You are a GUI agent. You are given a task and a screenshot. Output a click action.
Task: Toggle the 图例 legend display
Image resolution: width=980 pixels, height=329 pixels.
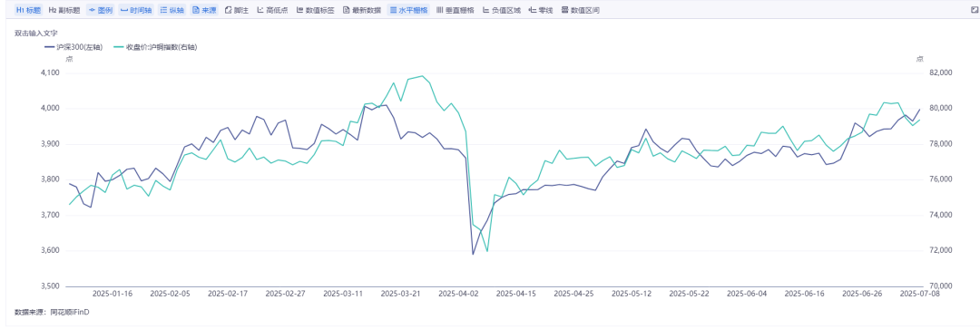pyautogui.click(x=100, y=11)
